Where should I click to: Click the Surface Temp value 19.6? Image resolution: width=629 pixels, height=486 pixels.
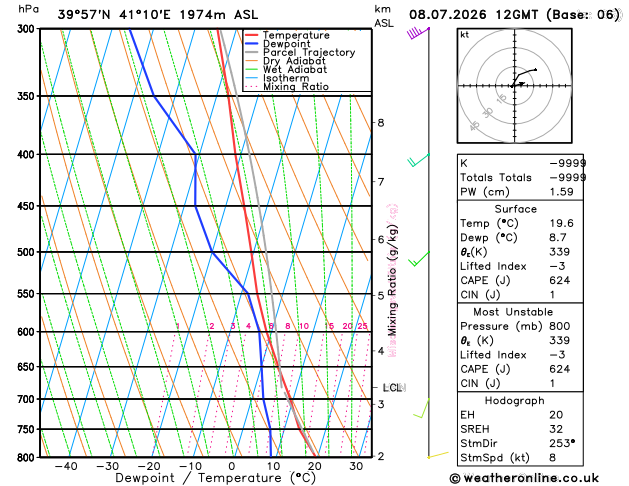click(561, 223)
